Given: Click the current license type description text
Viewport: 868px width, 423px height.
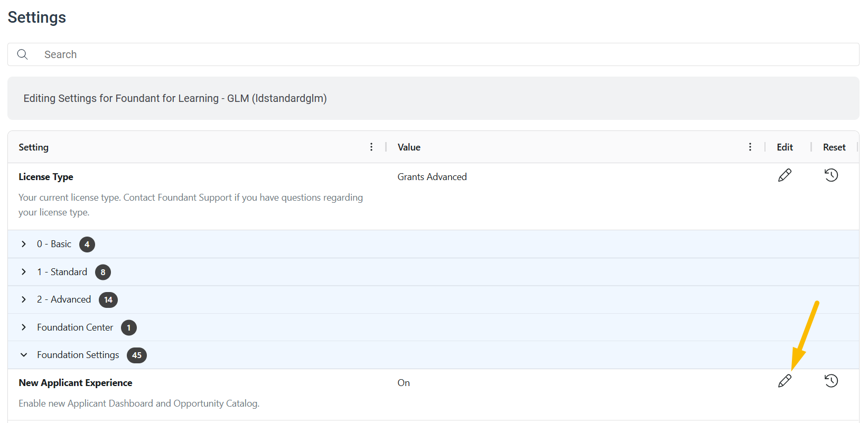Looking at the screenshot, I should pos(191,205).
